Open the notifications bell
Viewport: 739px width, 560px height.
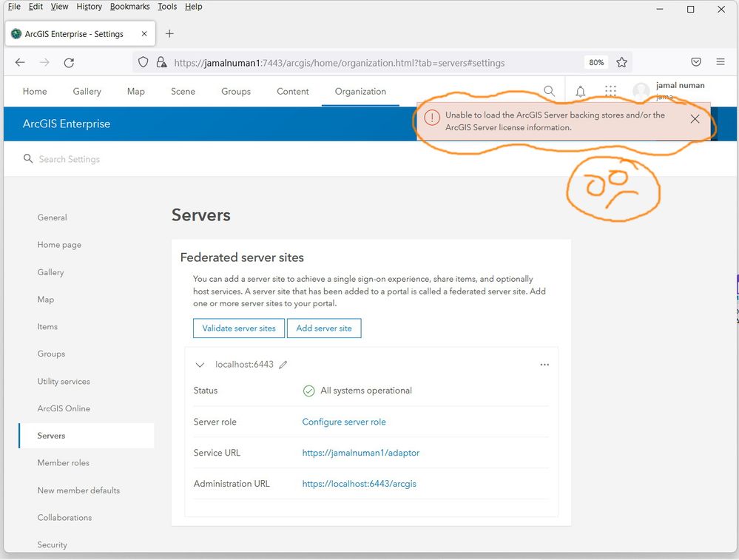click(581, 92)
